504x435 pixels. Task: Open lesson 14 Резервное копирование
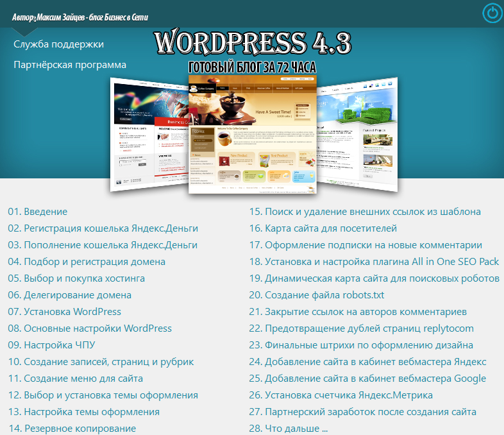pos(72,429)
